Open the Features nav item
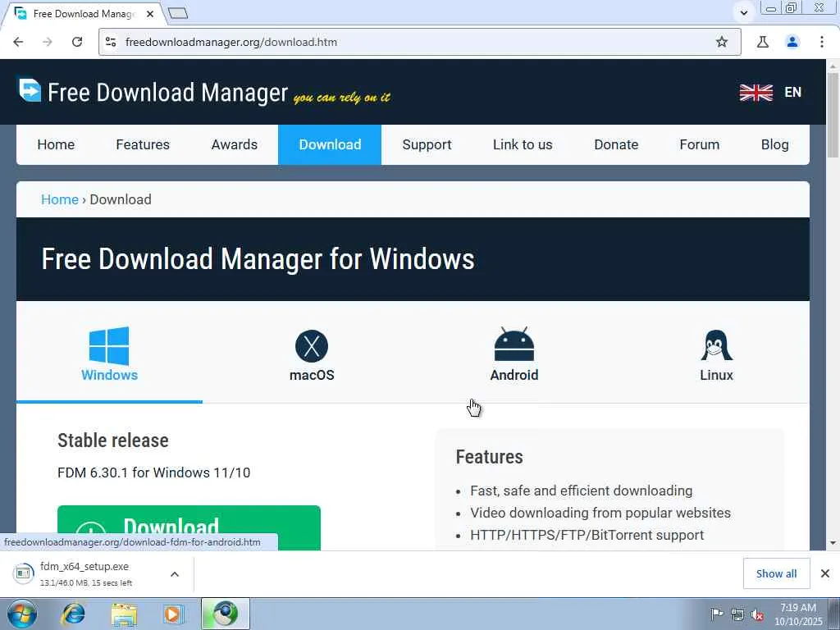The width and height of the screenshot is (840, 630). point(143,144)
